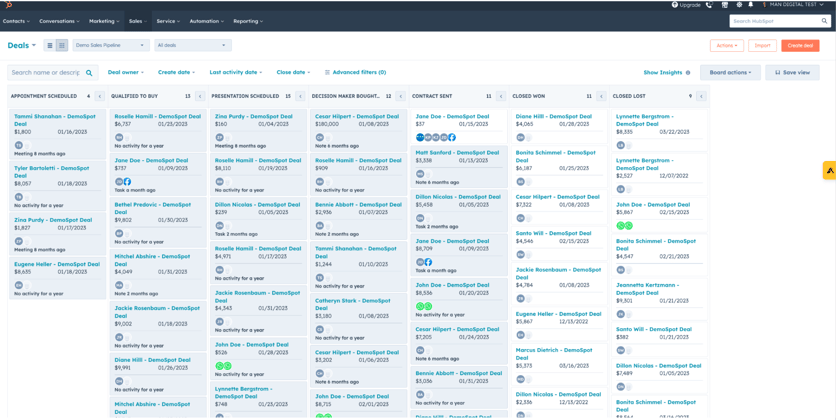Viewport: 836px width, 420px height.
Task: Open the Sales menu in navigation
Action: pos(137,21)
